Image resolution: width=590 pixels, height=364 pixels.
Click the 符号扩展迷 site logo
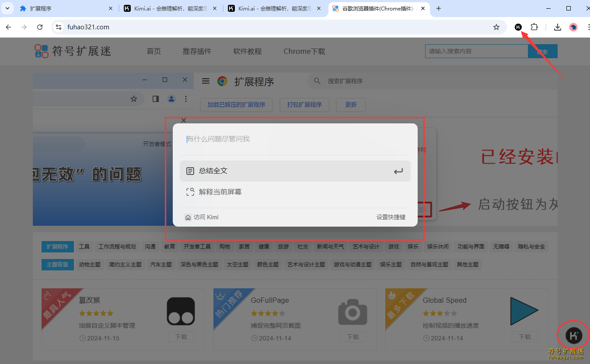(73, 51)
